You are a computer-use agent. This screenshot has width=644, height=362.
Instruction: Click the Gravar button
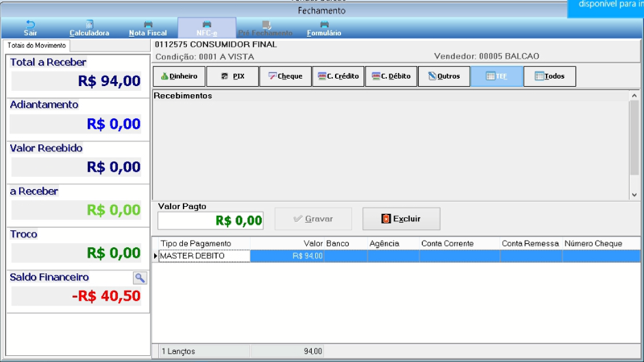click(313, 219)
